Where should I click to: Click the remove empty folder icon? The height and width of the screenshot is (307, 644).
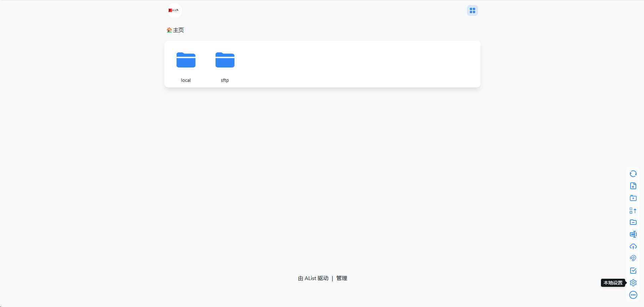pyautogui.click(x=633, y=222)
